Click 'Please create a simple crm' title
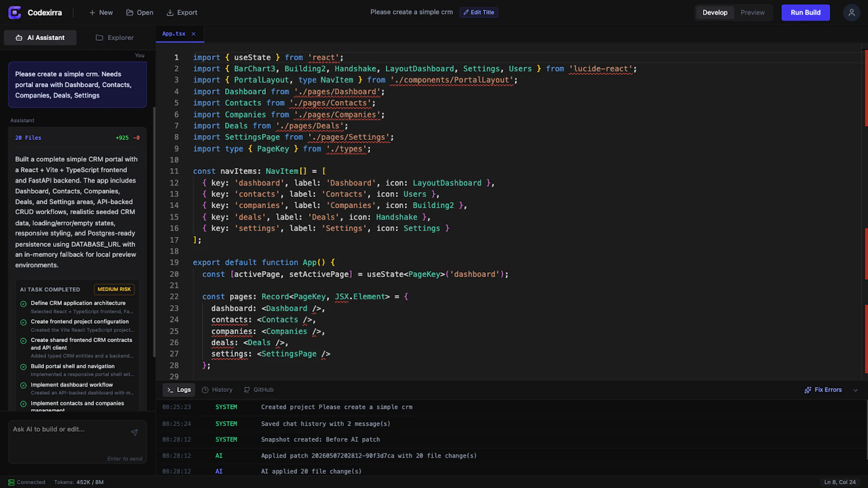Viewport: 868px width, 488px height. (411, 12)
